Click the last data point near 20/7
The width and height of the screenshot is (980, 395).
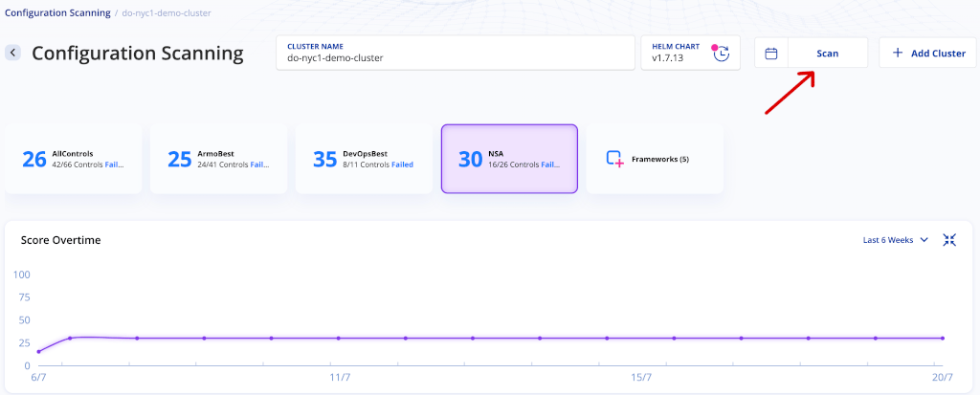pos(943,339)
